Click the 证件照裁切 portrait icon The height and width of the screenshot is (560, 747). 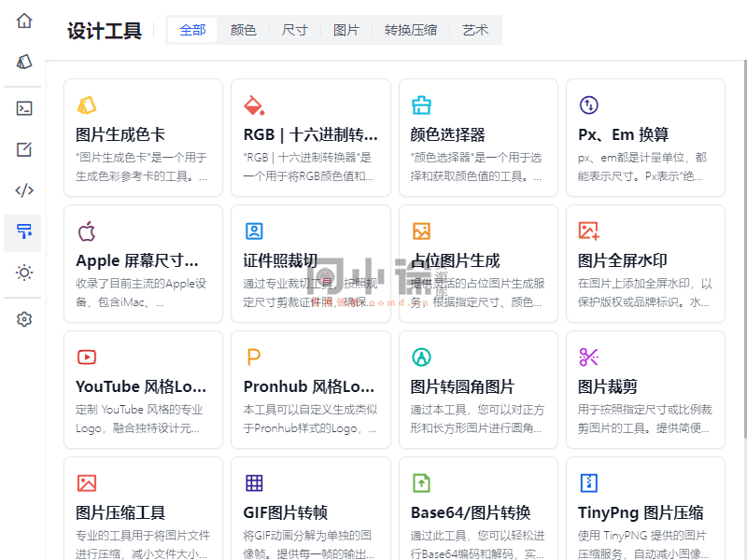click(254, 231)
